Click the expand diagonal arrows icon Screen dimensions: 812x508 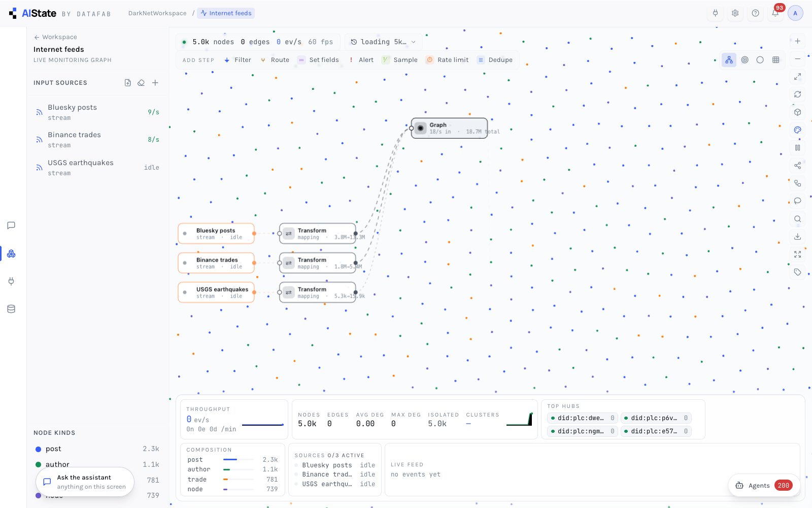click(x=797, y=77)
